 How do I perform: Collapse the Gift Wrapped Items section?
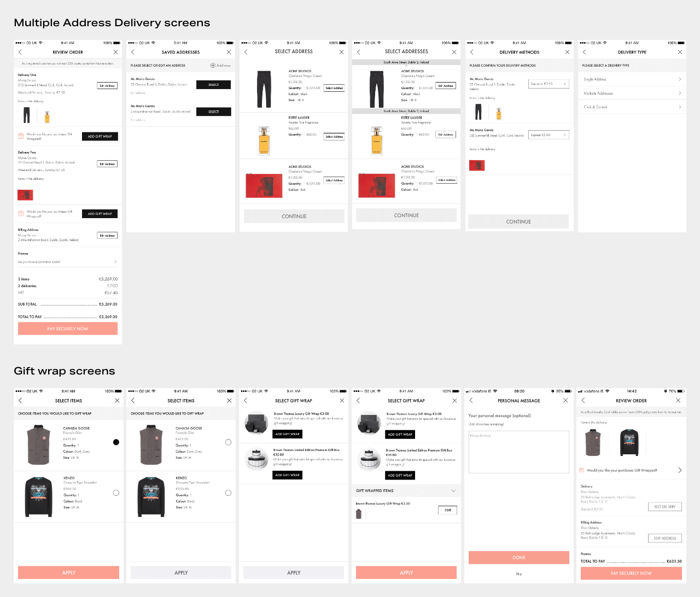click(453, 491)
